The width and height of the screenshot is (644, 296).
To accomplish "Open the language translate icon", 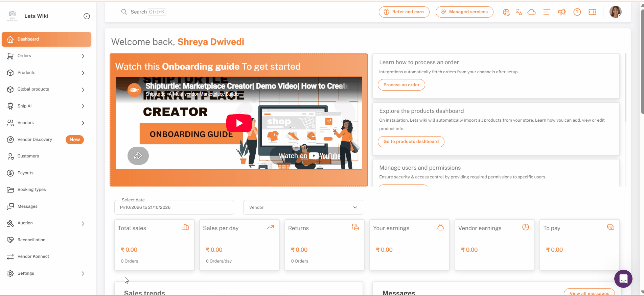I will click(x=519, y=12).
